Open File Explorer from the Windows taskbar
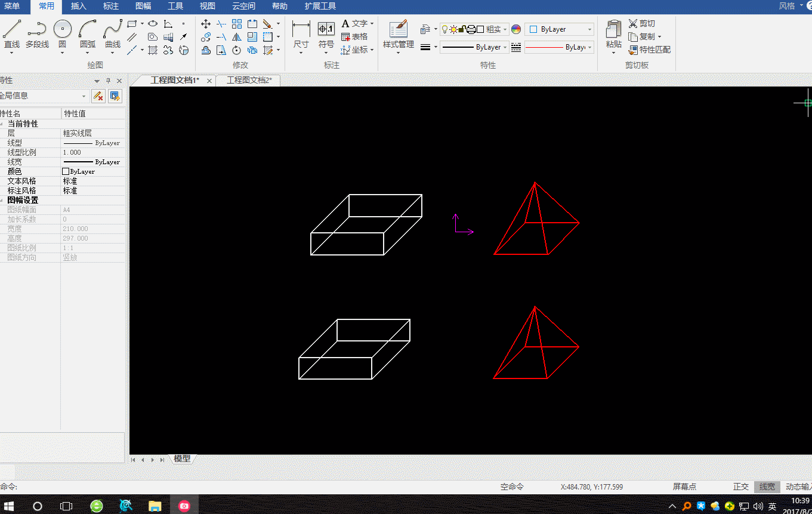Image resolution: width=812 pixels, height=514 pixels. pyautogui.click(x=155, y=506)
